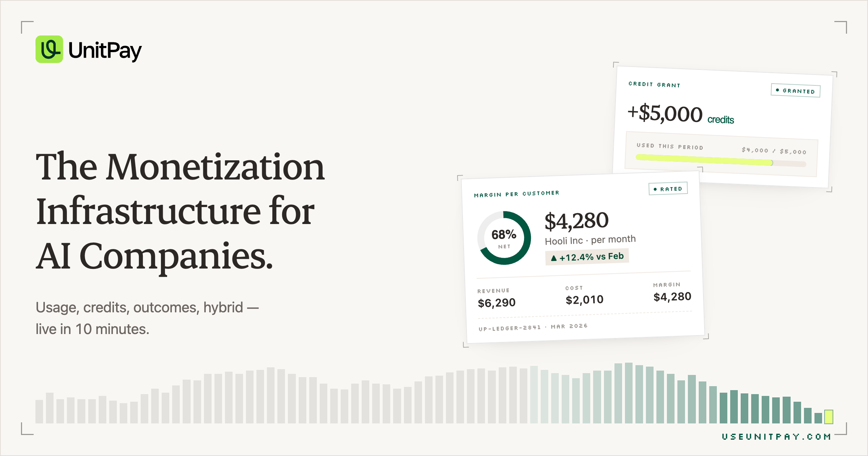The height and width of the screenshot is (456, 868).
Task: Click the UP-LEDGER-2841 ledger reference text
Action: tap(510, 328)
